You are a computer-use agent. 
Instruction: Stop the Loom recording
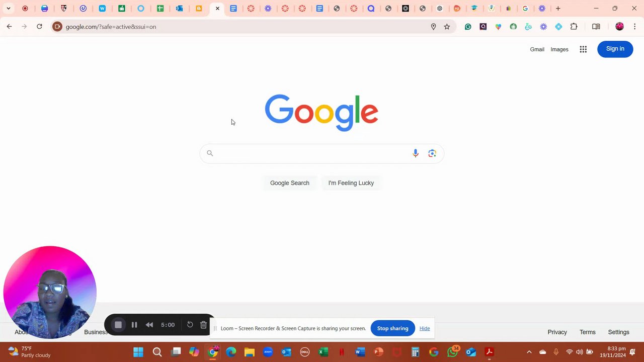point(118,325)
